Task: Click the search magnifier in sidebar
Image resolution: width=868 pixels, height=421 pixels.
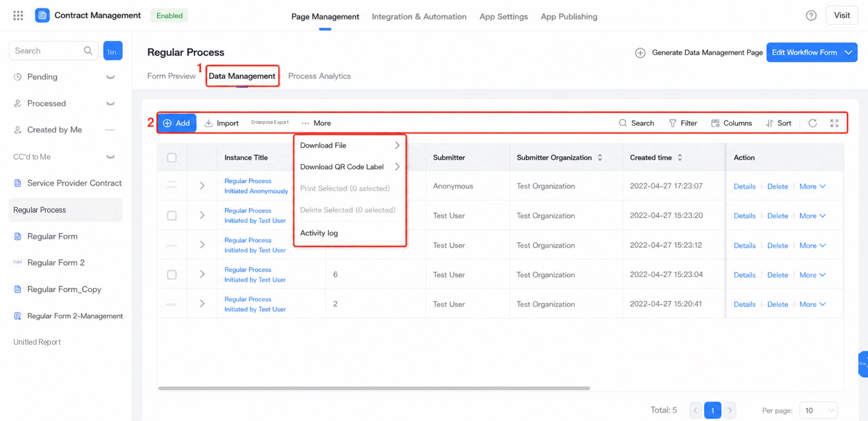Action: tap(88, 51)
